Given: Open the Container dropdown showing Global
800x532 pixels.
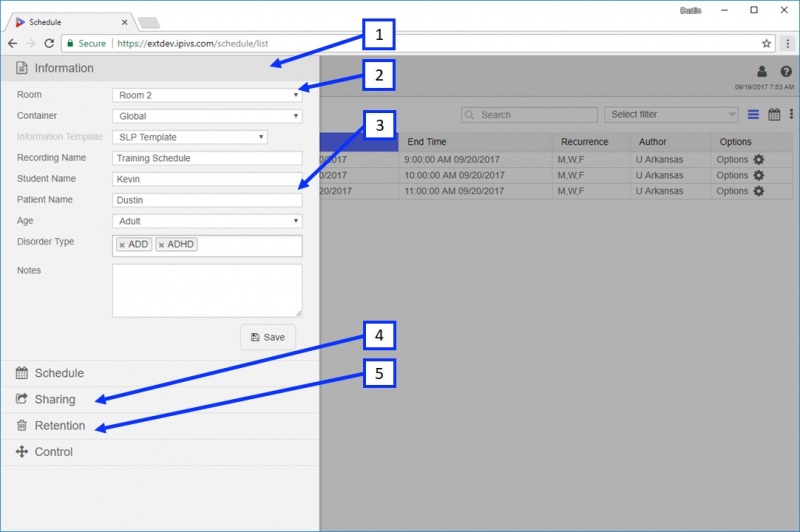Looking at the screenshot, I should point(207,116).
